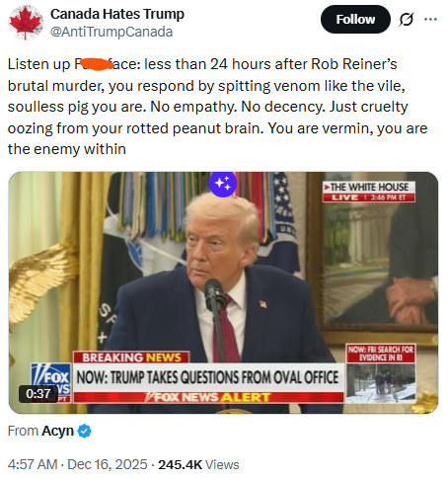Image resolution: width=448 pixels, height=479 pixels.
Task: Click the purple sparkle icon on video
Action: 223,184
